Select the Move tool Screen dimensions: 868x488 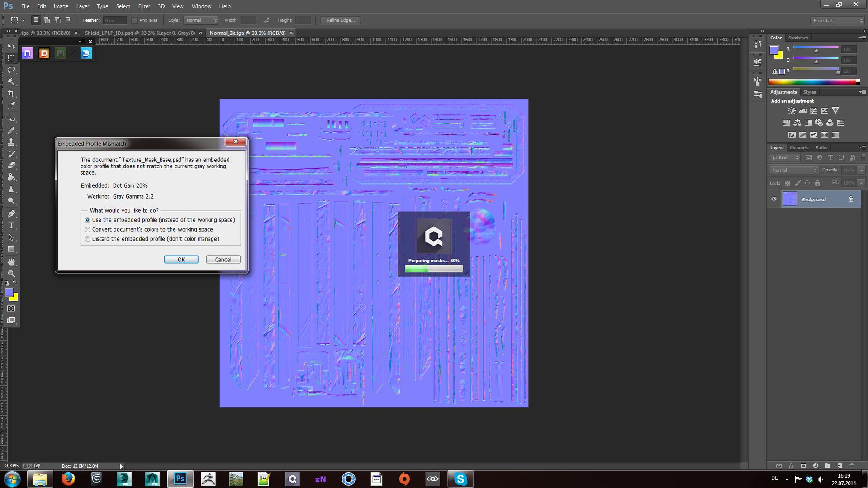click(11, 47)
